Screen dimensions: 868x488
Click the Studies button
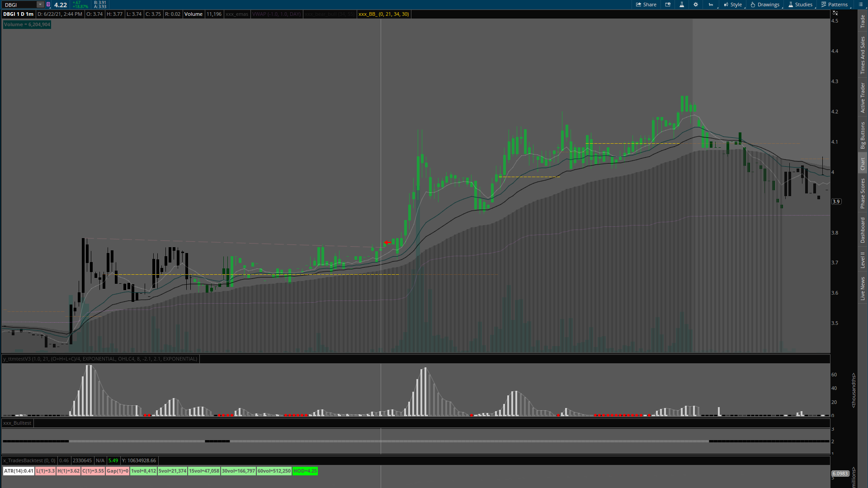[800, 5]
